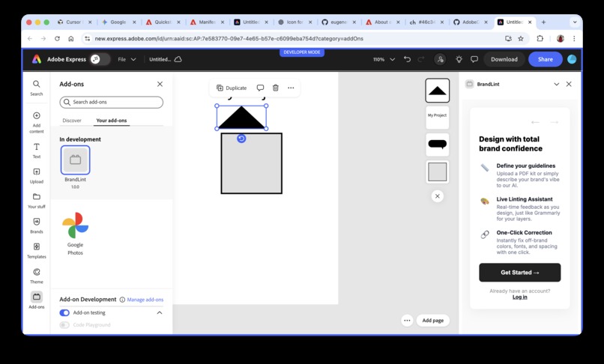Select the My Project text layer thumbnail
The image size is (604, 364).
point(437,118)
